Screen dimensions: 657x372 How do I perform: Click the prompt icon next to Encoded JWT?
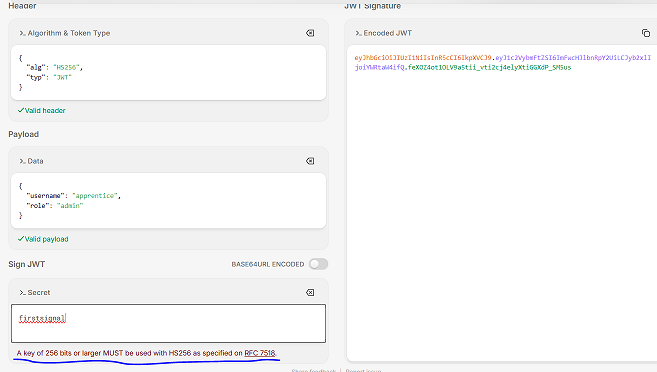[358, 33]
